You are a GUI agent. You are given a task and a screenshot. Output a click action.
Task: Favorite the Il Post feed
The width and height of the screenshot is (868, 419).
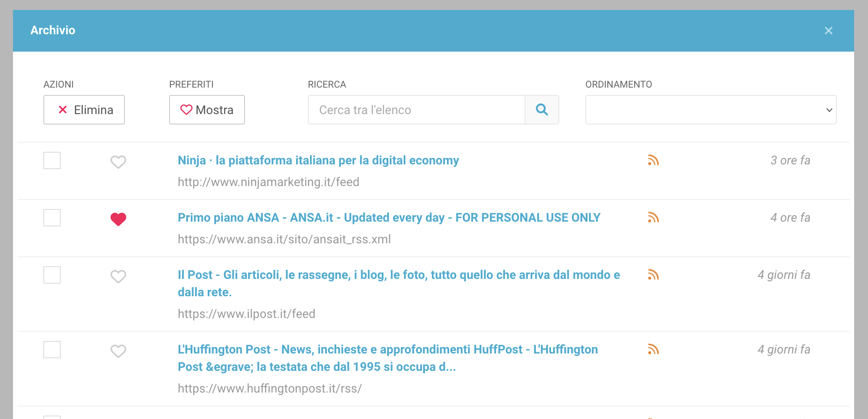(118, 276)
